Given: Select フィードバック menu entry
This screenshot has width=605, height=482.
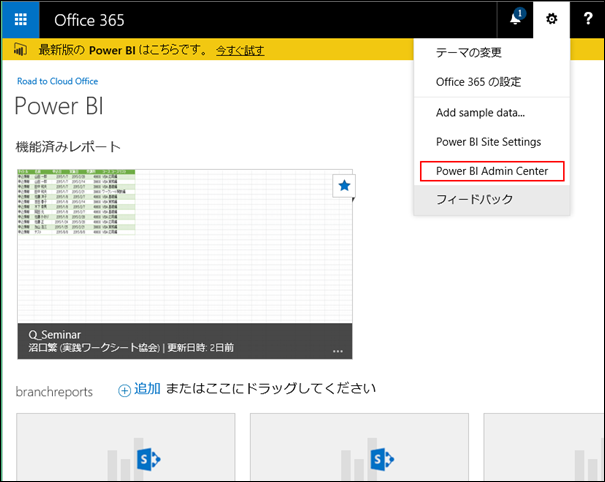Looking at the screenshot, I should 492,200.
